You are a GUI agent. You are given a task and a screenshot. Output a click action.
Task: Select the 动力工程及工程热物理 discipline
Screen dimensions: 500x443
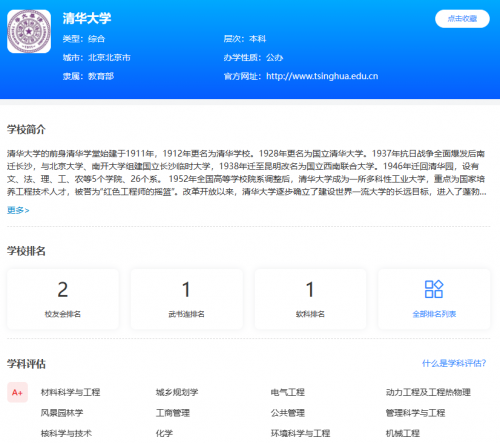coord(428,392)
